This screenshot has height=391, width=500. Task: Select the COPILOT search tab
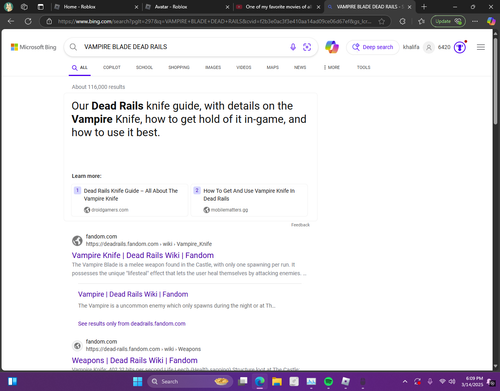coord(112,67)
